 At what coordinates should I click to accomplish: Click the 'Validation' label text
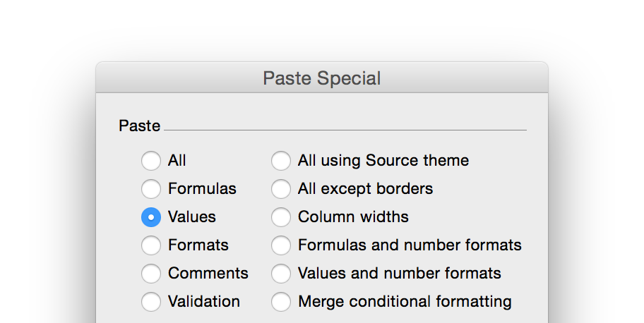click(203, 302)
